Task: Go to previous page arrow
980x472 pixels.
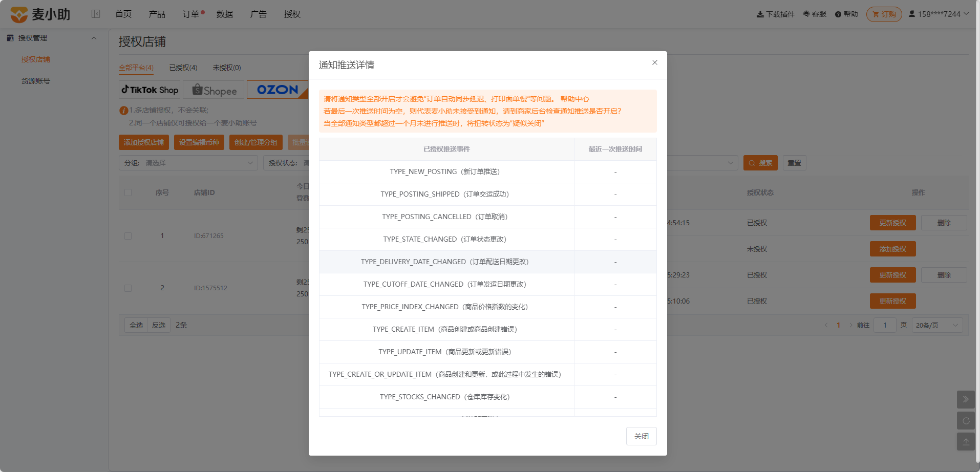Action: click(826, 325)
